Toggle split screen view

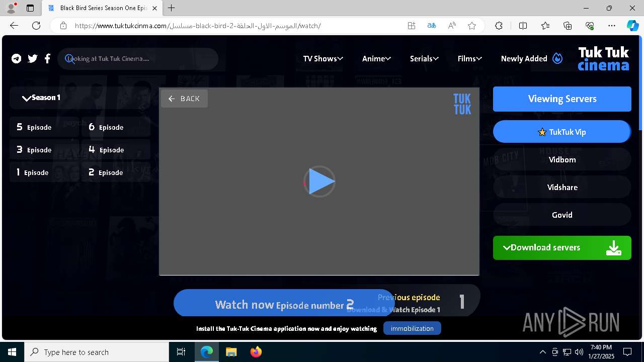(523, 26)
